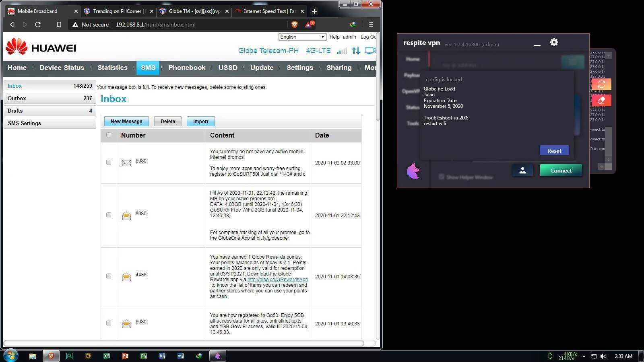Open the Home menu in the Huawei navigation

click(17, 68)
